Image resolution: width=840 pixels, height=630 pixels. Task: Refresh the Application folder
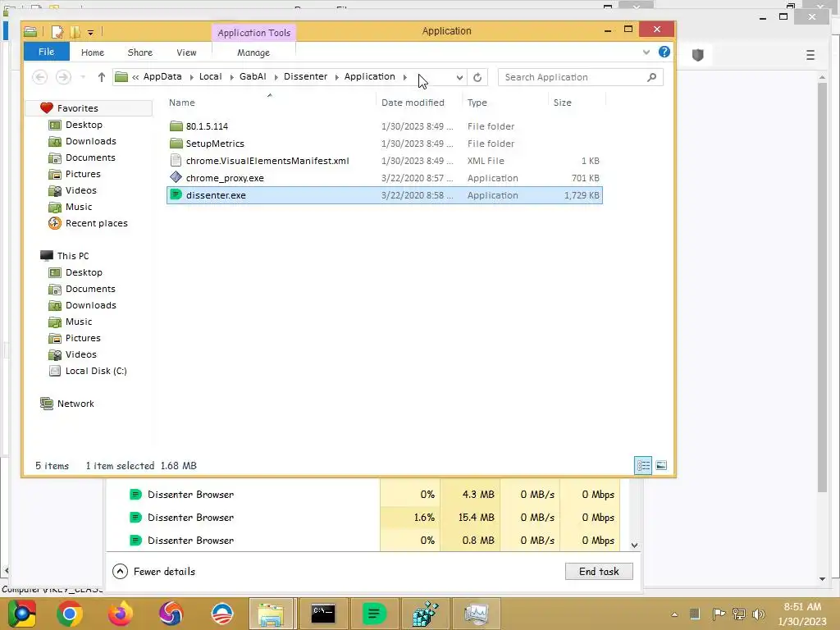tap(477, 77)
